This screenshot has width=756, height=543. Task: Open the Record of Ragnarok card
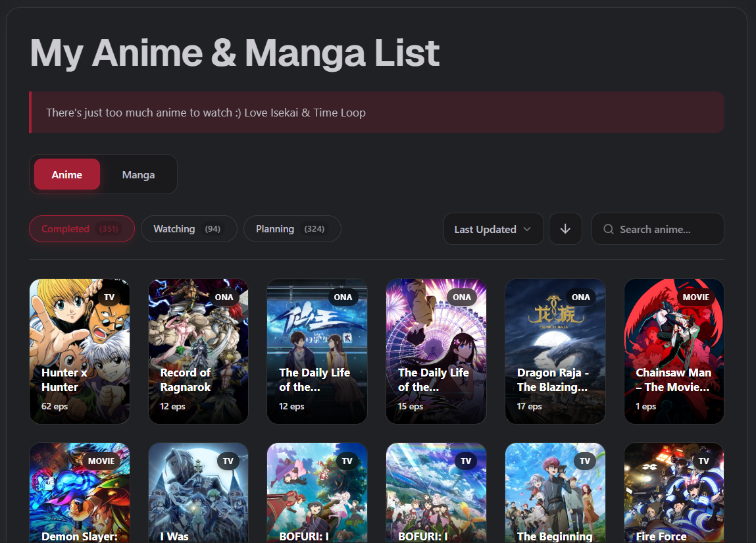198,351
